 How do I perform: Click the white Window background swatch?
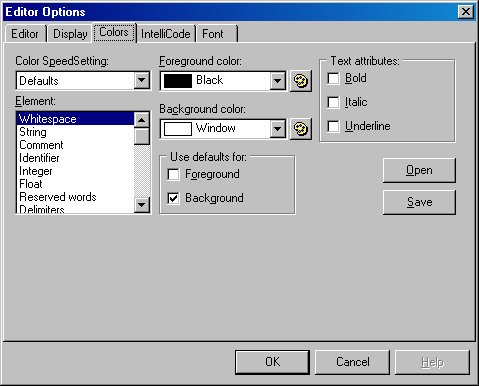pos(178,129)
